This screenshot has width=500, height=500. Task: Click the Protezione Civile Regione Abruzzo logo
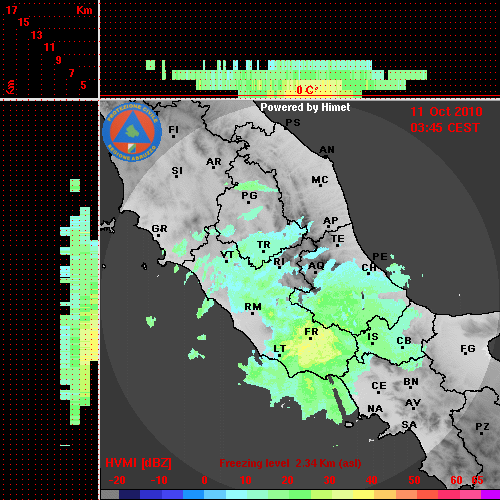point(132,133)
